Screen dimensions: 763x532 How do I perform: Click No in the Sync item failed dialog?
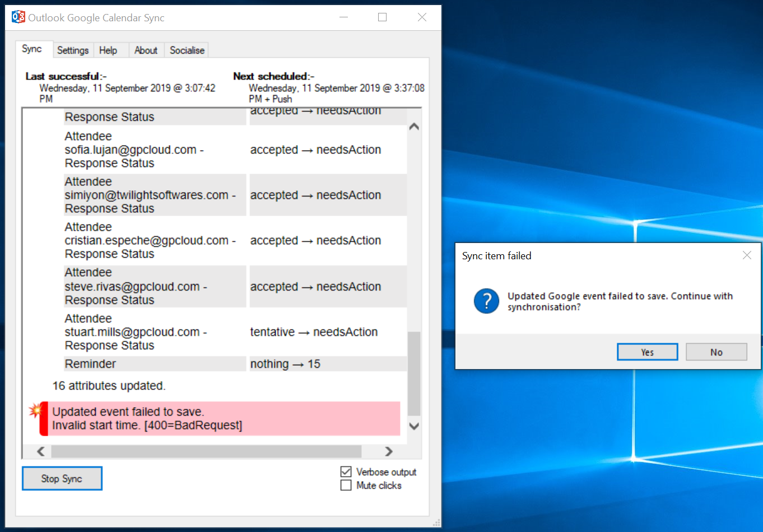coord(717,352)
